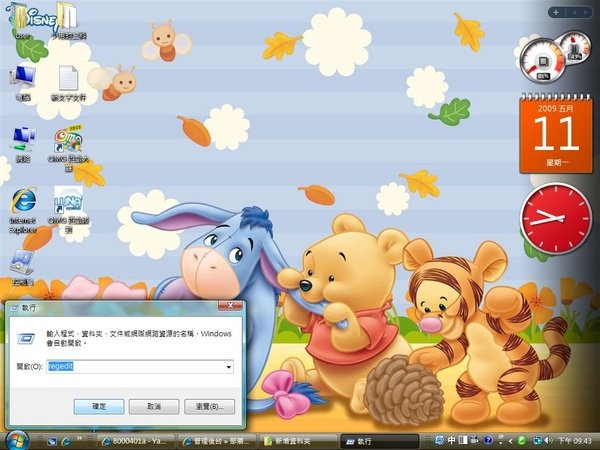Switch to the 新增資料夾 folder taskbar button
600x450 pixels.
(298, 441)
